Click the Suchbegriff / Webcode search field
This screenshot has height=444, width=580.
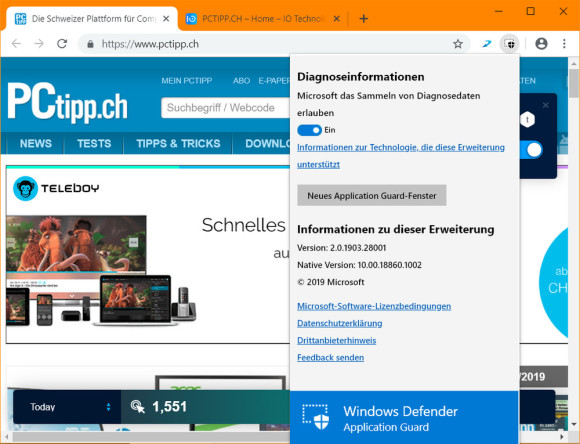[x=226, y=108]
